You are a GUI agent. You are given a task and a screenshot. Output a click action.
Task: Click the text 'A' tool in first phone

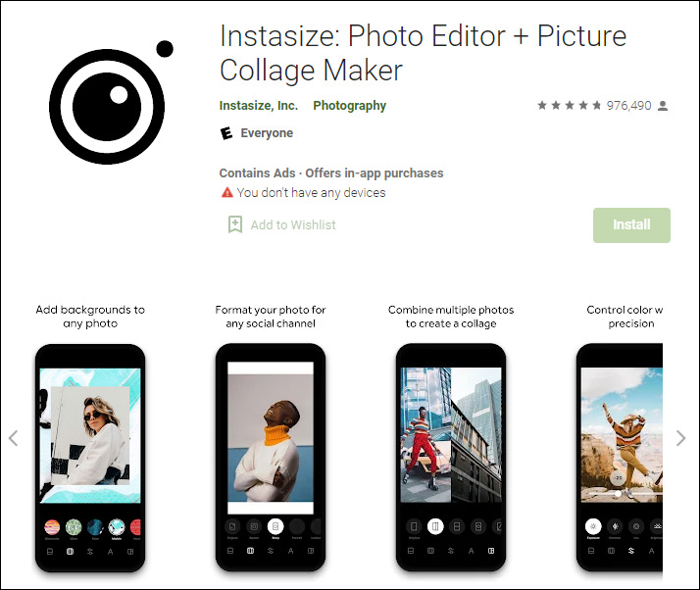110,552
